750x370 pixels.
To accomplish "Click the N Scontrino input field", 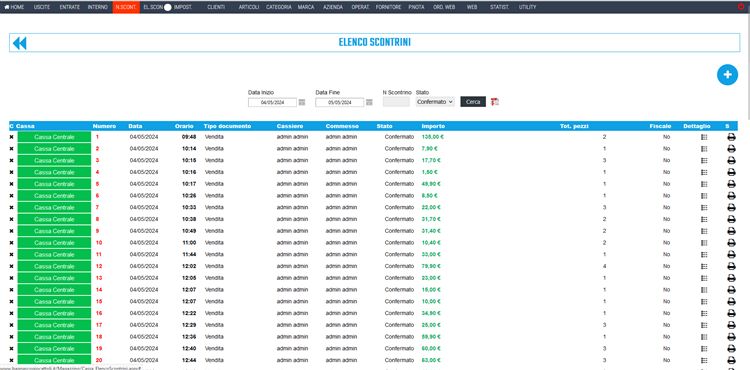I will (396, 102).
